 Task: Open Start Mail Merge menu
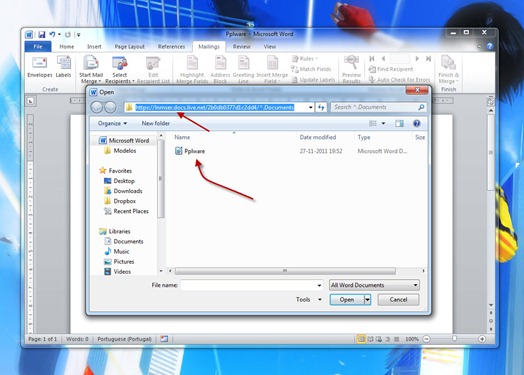coord(91,70)
